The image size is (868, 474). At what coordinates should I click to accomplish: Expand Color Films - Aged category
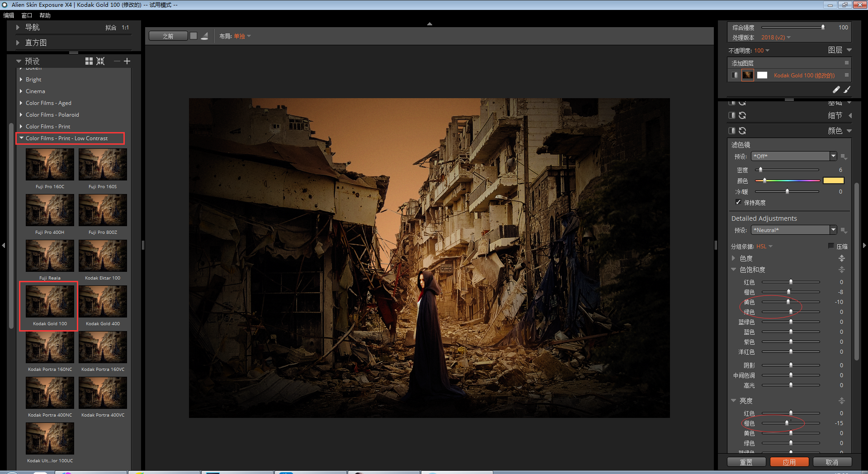21,103
